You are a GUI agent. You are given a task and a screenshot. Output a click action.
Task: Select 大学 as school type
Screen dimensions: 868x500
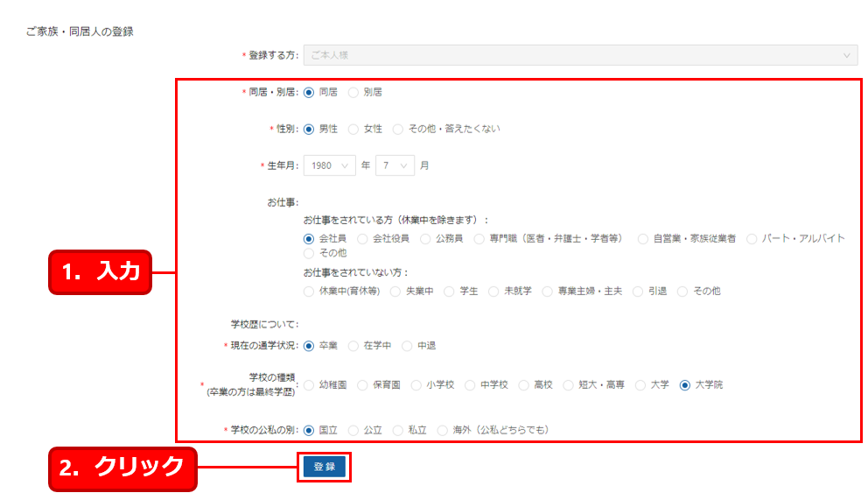pos(641,384)
